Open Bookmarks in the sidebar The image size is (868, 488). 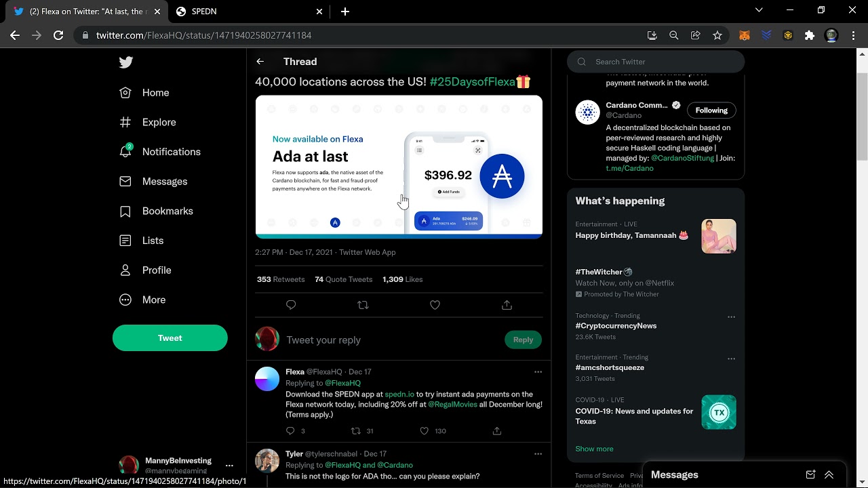click(x=156, y=211)
